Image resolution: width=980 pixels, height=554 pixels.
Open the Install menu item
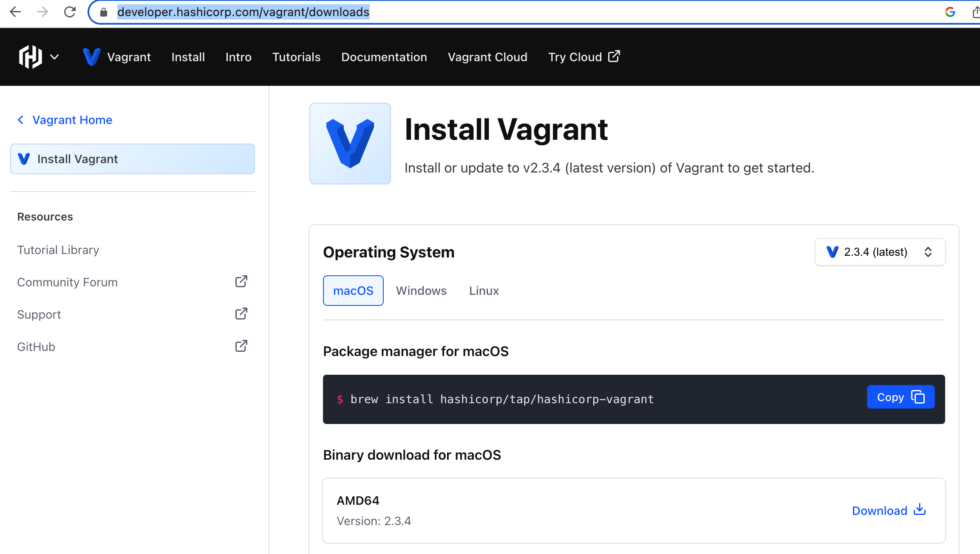[x=188, y=57]
